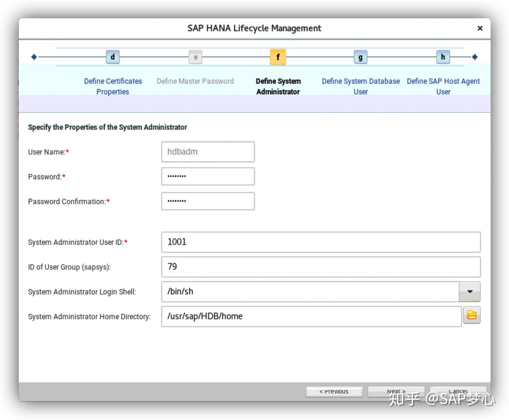The width and height of the screenshot is (509, 420).
Task: Go to Define SAP Host Agent User step
Action: click(x=443, y=86)
